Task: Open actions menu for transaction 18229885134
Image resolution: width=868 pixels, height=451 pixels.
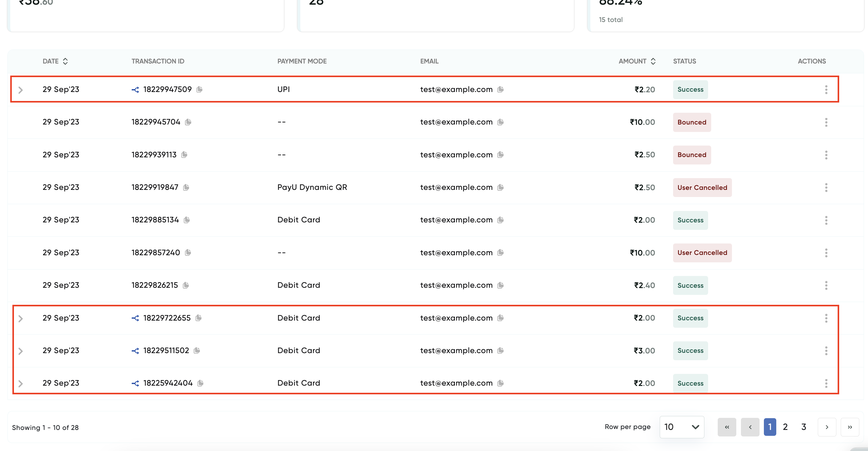Action: pos(826,220)
